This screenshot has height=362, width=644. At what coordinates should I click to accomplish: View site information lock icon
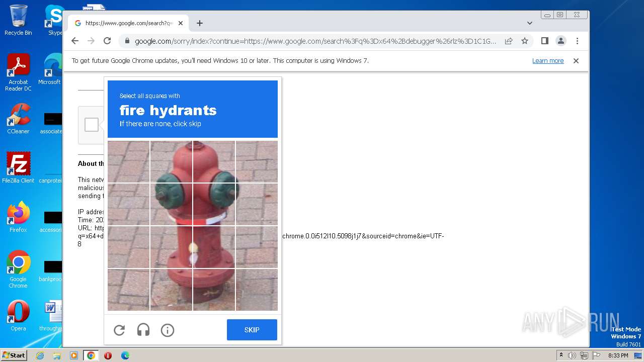point(127,41)
